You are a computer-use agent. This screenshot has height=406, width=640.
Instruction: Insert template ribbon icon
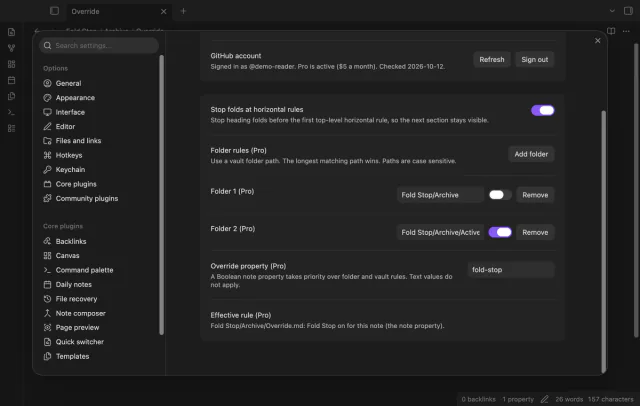point(11,96)
